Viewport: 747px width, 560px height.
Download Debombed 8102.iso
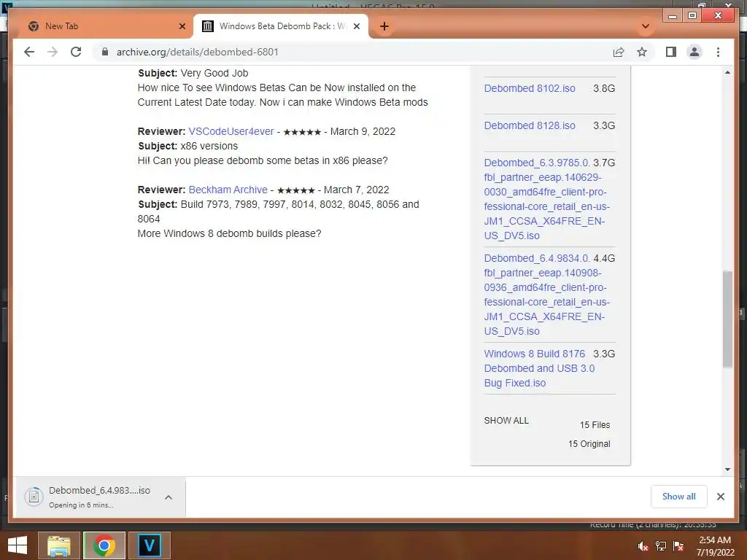pos(530,88)
